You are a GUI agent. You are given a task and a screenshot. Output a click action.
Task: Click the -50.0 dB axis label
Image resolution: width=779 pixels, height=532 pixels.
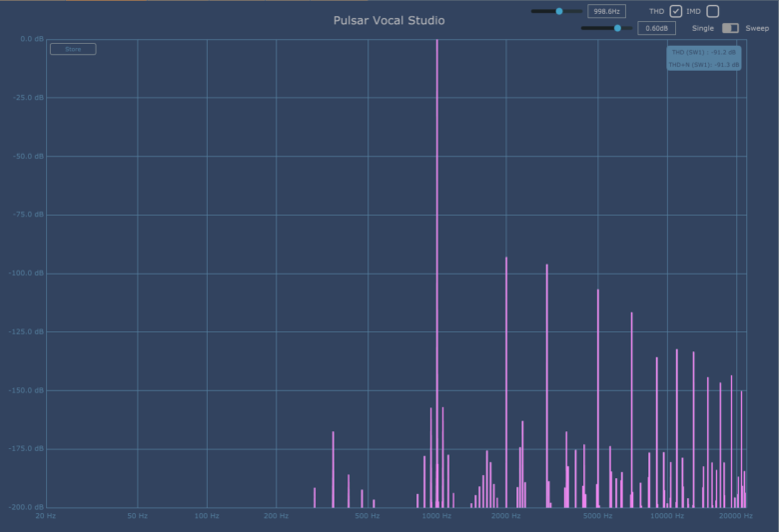(x=28, y=156)
